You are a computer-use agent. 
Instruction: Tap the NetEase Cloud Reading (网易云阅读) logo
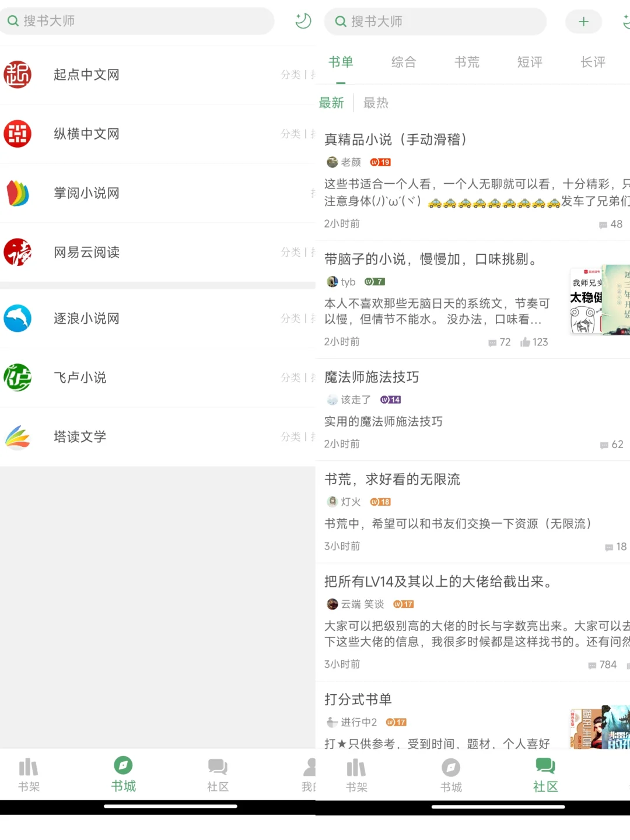coord(17,252)
